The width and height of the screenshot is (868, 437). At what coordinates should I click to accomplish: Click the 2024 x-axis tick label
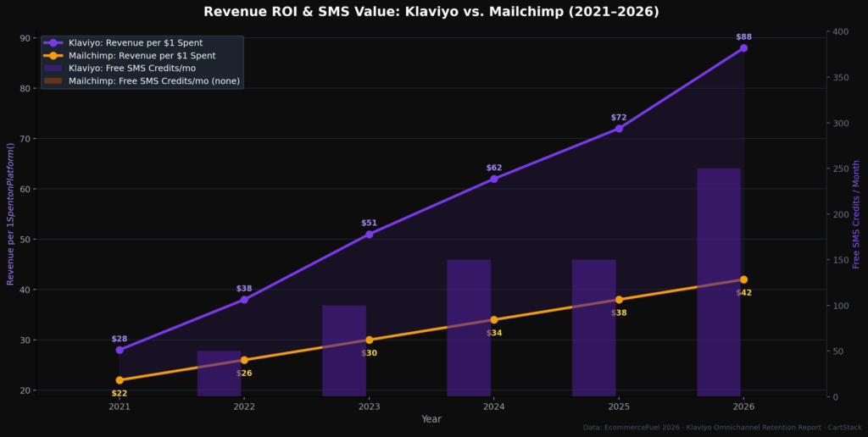pyautogui.click(x=494, y=407)
